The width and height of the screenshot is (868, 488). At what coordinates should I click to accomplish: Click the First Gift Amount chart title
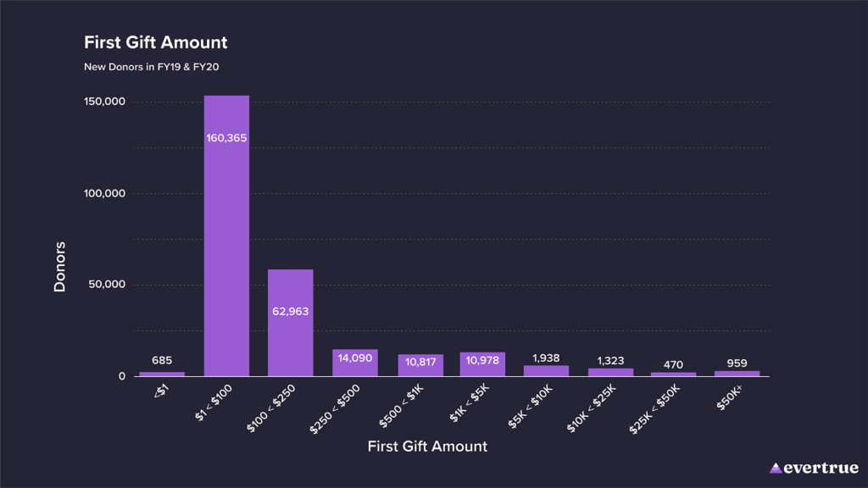[x=155, y=42]
